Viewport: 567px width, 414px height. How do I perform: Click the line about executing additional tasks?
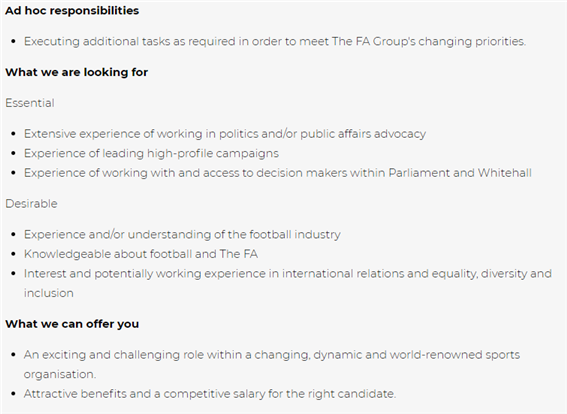tap(275, 42)
